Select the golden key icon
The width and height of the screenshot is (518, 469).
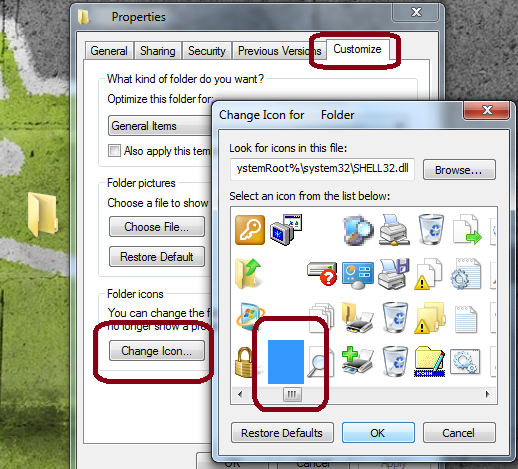pyautogui.click(x=250, y=230)
